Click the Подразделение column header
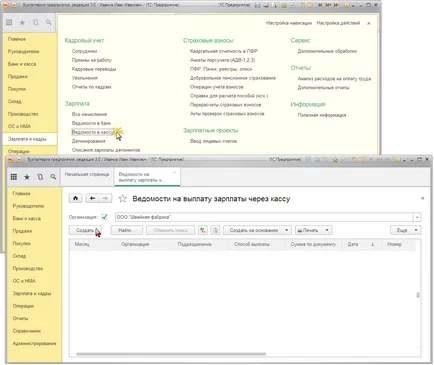Screen dimensions: 434x365 194,244
